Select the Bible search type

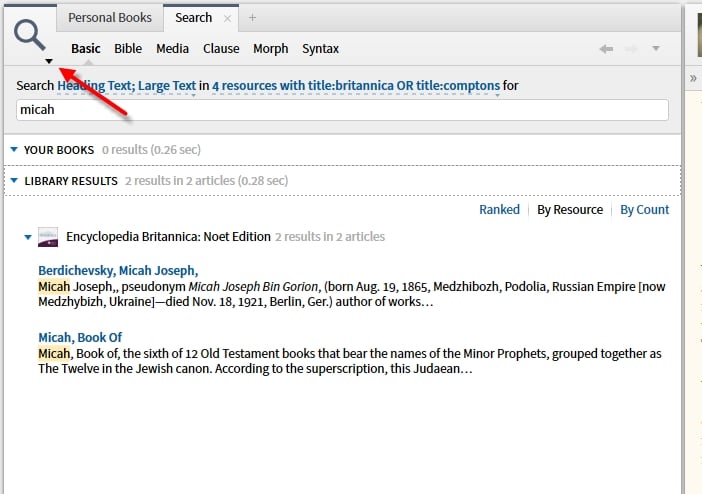pyautogui.click(x=128, y=49)
